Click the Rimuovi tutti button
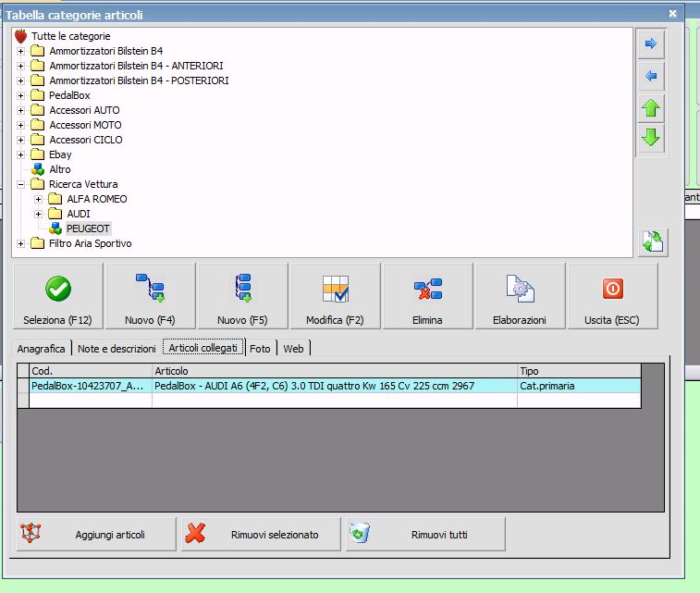The image size is (700, 593). pos(426,534)
